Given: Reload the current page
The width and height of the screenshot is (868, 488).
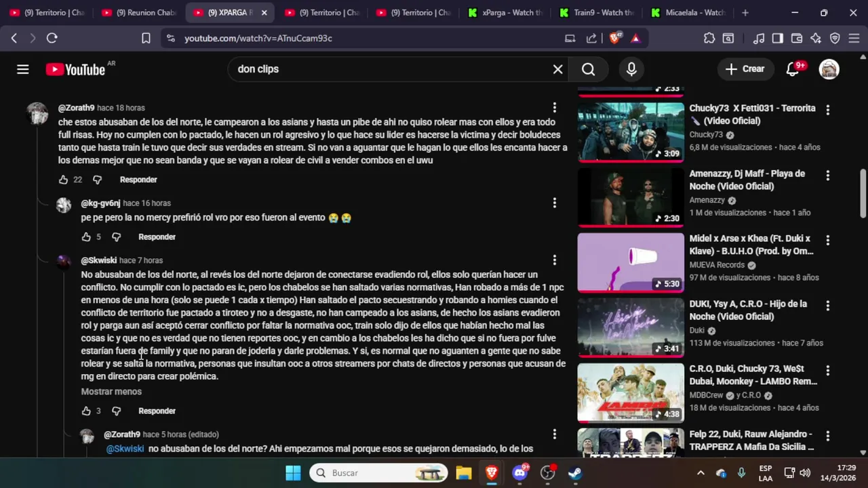Looking at the screenshot, I should (x=52, y=39).
